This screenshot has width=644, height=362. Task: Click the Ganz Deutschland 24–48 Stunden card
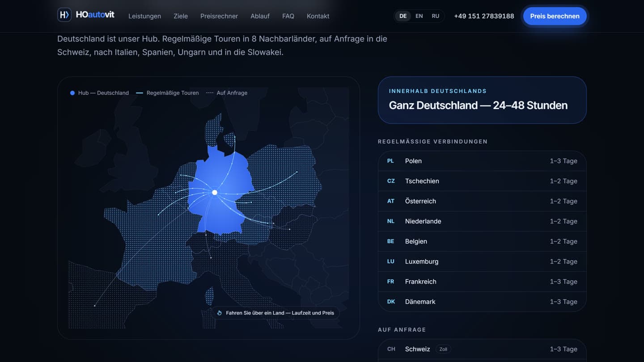[482, 100]
